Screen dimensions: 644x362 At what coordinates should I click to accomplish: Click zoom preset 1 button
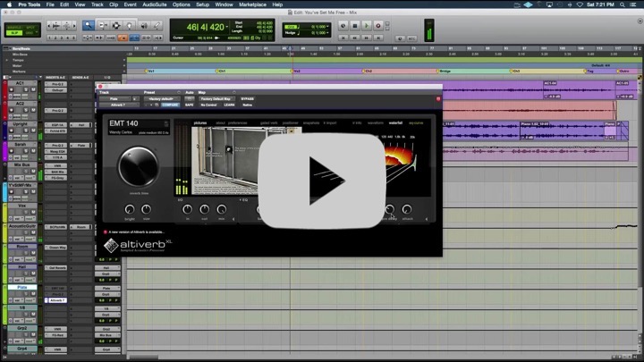point(49,38)
